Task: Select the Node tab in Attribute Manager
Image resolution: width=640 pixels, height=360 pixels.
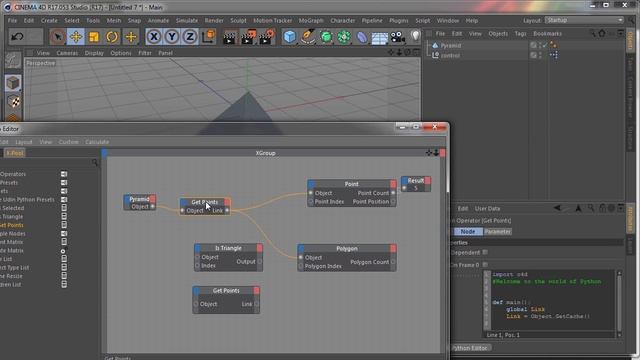Action: coord(468,231)
